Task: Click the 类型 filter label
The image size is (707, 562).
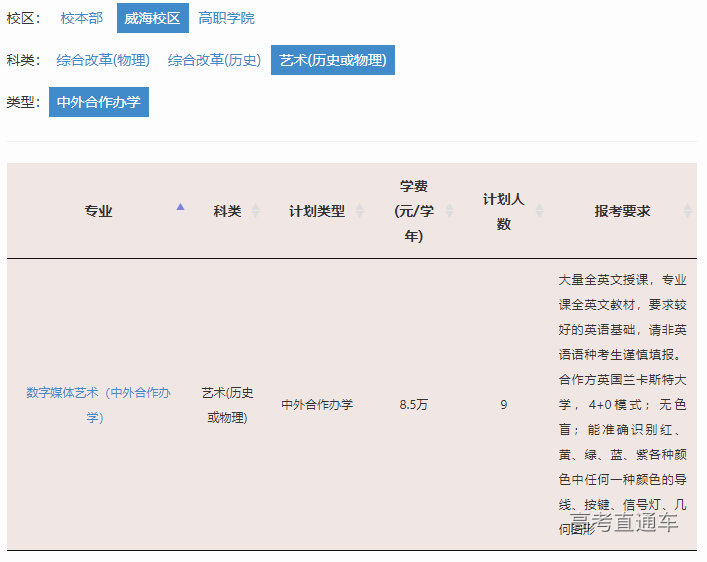Action: (23, 102)
